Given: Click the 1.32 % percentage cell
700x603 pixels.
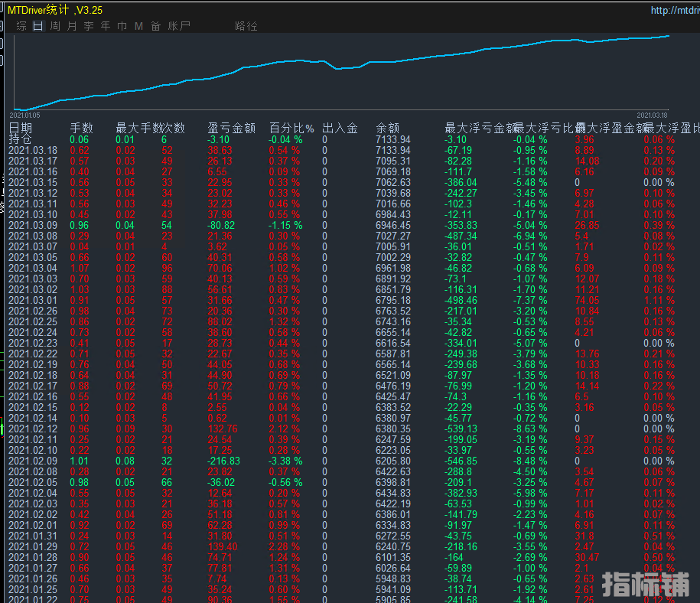Looking at the screenshot, I should (x=285, y=322).
